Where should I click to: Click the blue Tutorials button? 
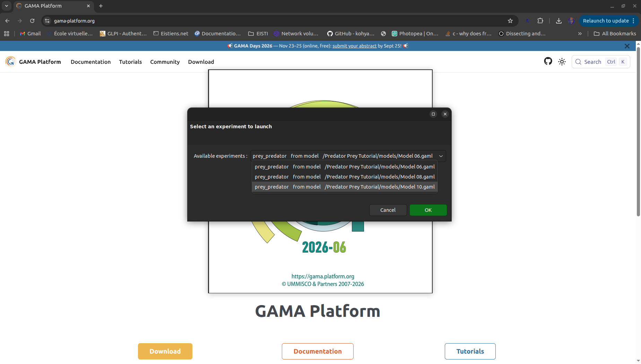pos(470,351)
